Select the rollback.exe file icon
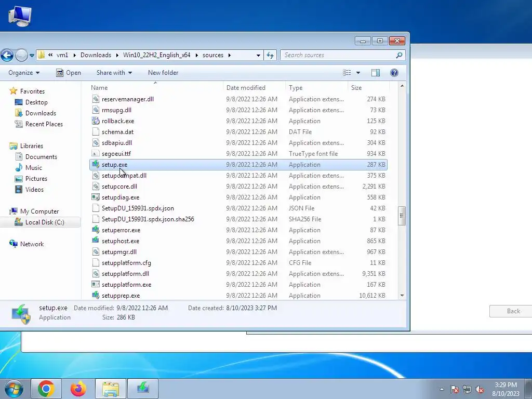Image resolution: width=532 pixels, height=399 pixels. (96, 121)
